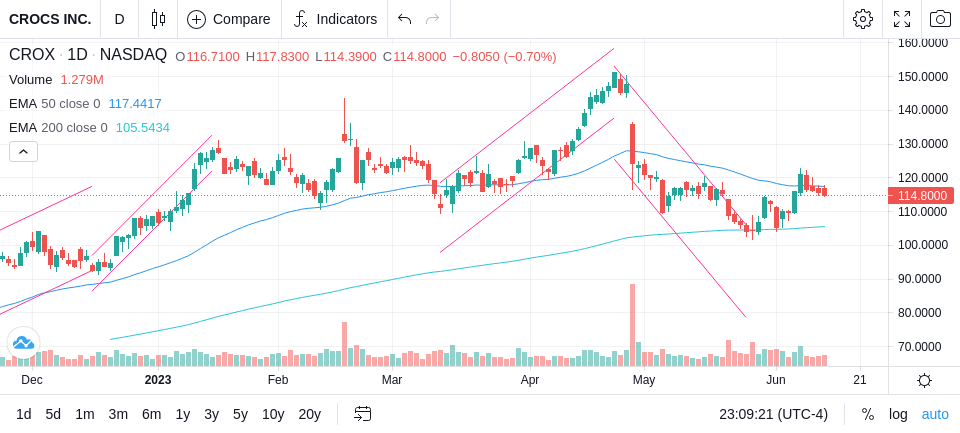
Task: Select the 3y time range
Action: click(211, 414)
